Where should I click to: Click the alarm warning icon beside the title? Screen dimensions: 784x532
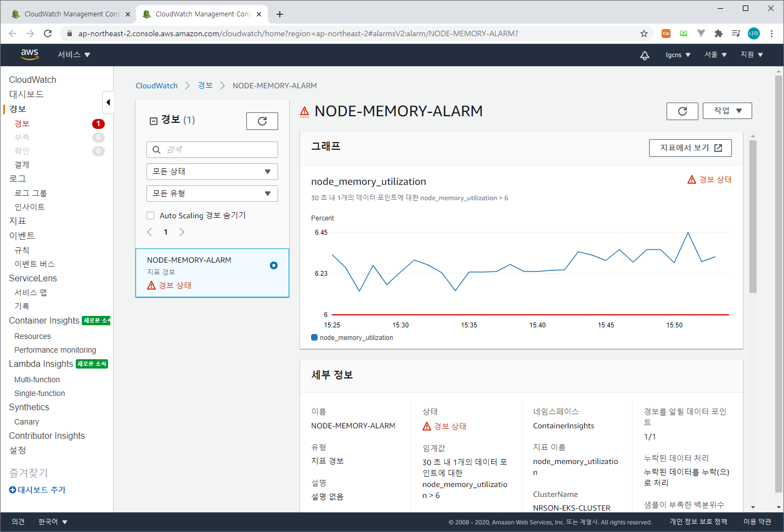click(304, 111)
